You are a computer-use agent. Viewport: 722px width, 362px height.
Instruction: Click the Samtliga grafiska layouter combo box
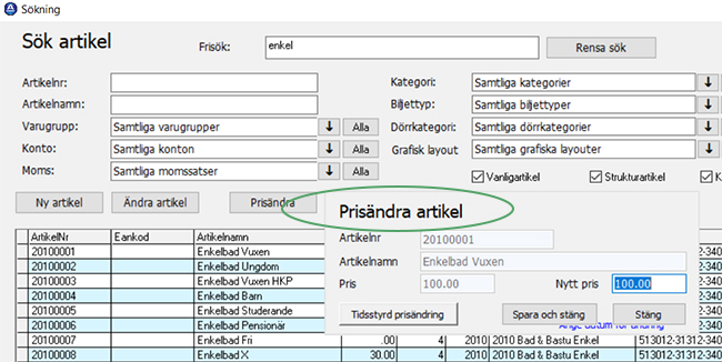click(583, 149)
